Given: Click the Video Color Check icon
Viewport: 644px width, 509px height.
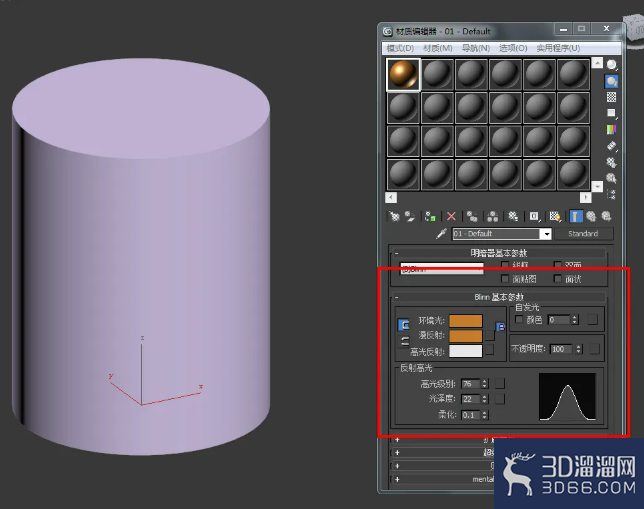Looking at the screenshot, I should (x=612, y=129).
